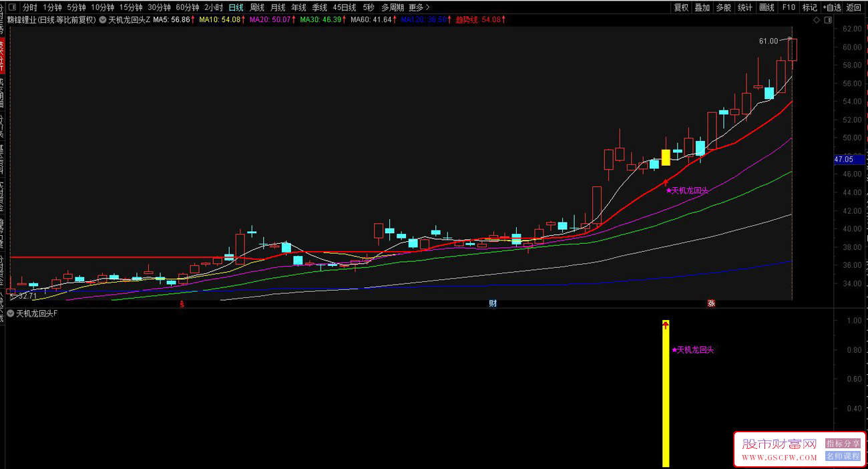Click the tall yellow signal bar in sub-chart

coord(666,394)
